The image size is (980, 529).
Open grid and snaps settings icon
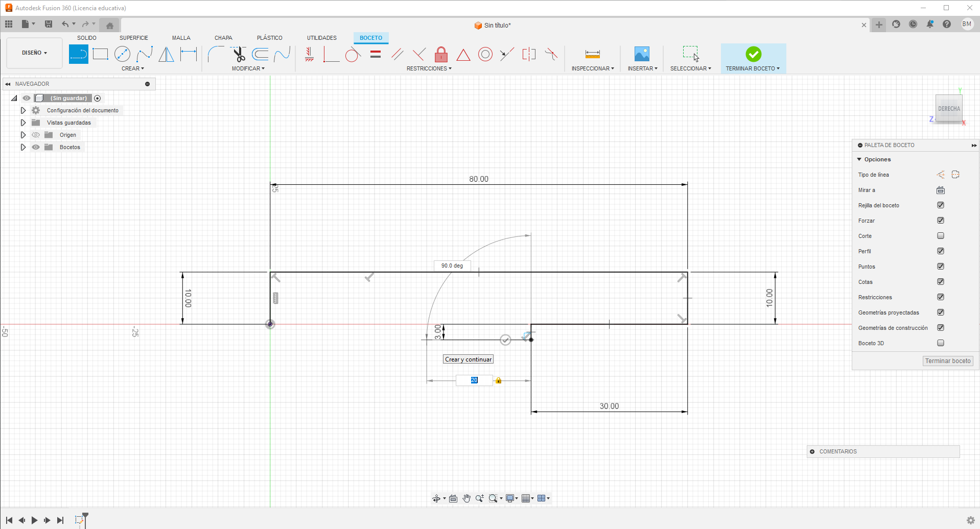point(527,498)
